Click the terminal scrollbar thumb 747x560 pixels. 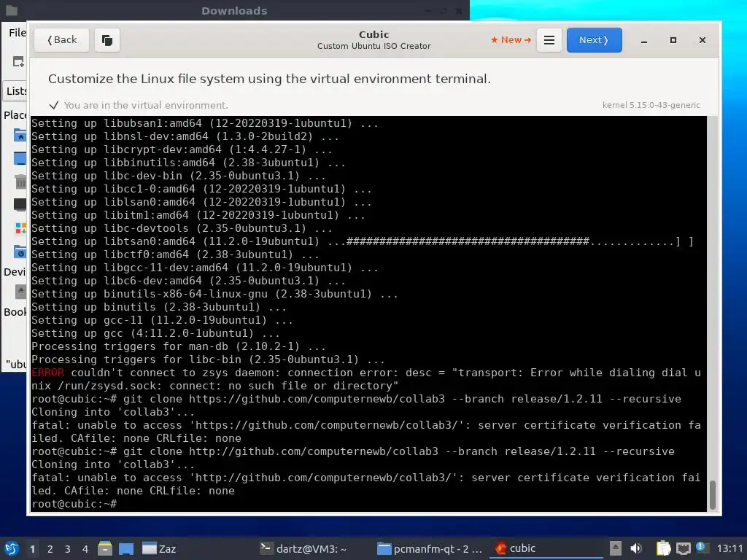tap(713, 495)
